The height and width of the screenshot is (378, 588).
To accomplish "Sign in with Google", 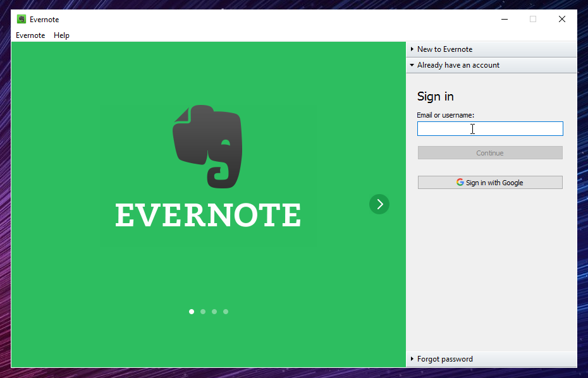I will [x=490, y=182].
